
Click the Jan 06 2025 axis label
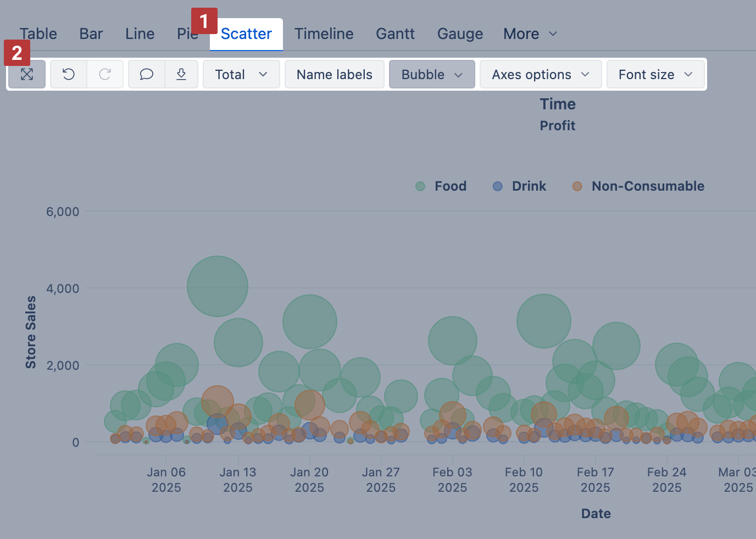click(x=166, y=480)
